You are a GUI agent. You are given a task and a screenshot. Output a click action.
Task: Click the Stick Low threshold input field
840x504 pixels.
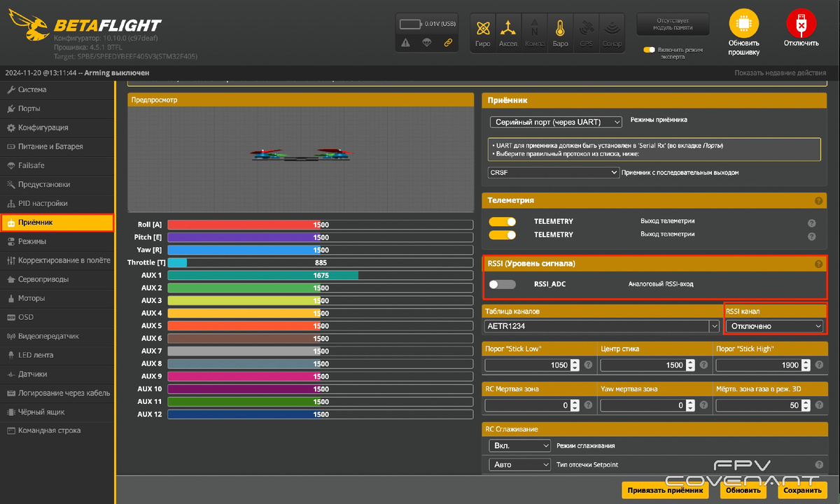(x=531, y=365)
